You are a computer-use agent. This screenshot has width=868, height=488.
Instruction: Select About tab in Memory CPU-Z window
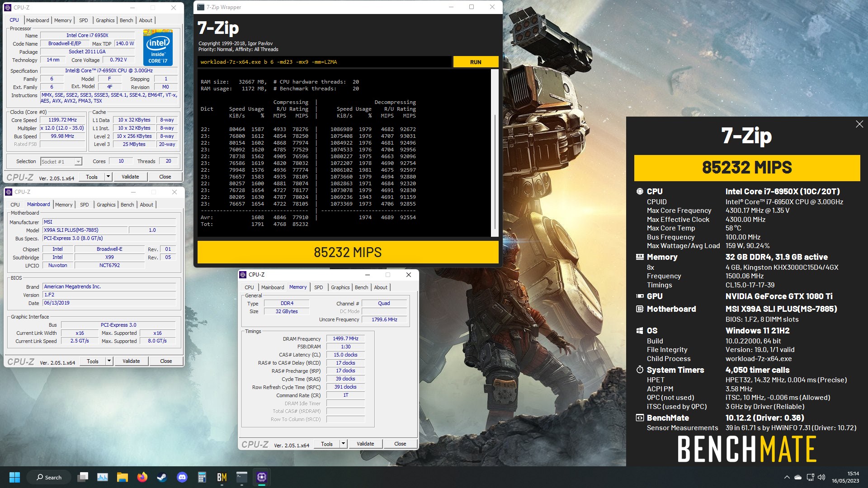click(381, 287)
